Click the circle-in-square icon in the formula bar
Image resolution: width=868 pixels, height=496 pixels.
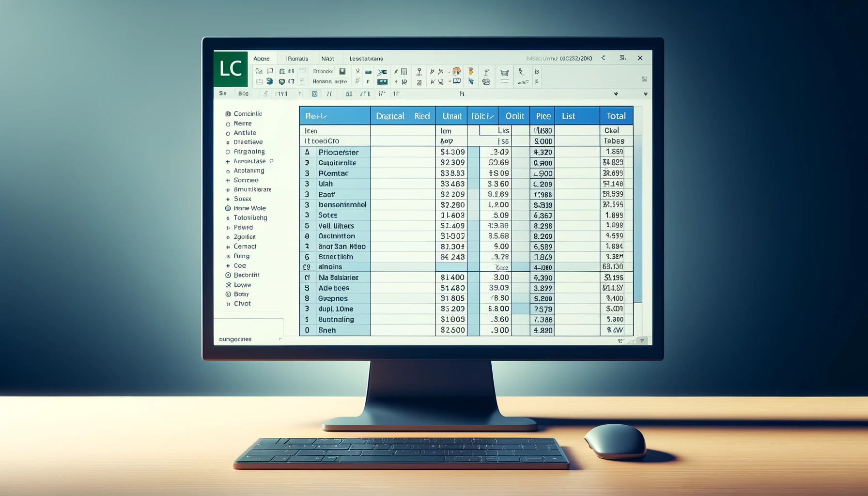314,94
